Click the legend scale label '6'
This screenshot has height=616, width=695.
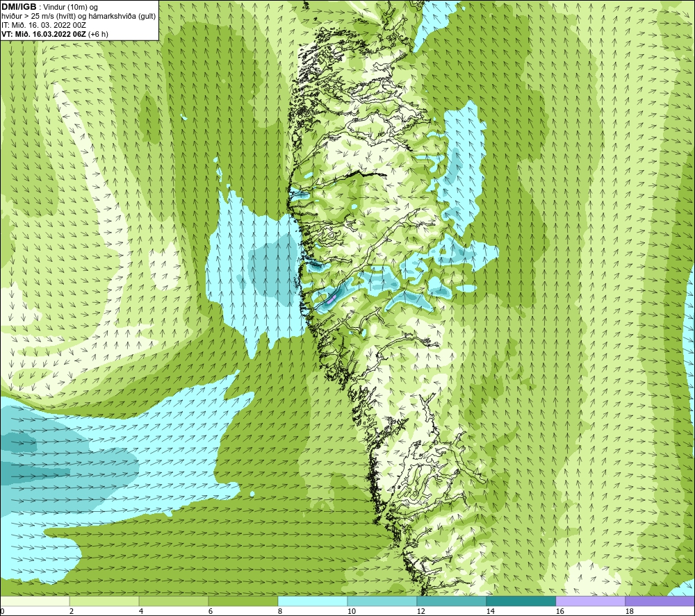pyautogui.click(x=210, y=611)
